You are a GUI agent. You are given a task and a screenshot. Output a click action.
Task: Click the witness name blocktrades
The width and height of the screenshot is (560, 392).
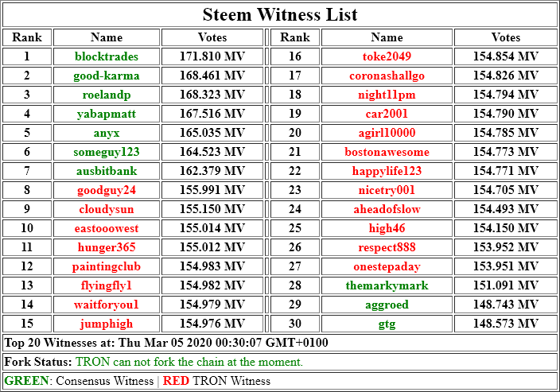pyautogui.click(x=107, y=56)
